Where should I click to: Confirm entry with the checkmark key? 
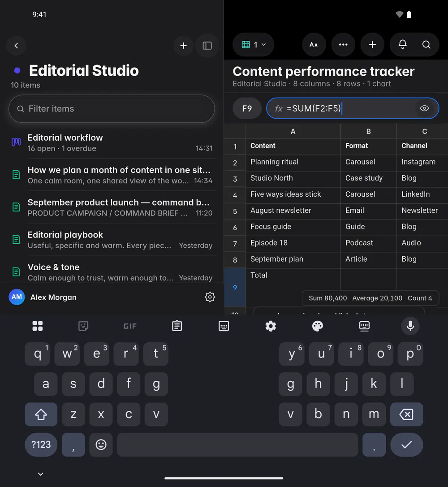pyautogui.click(x=406, y=444)
